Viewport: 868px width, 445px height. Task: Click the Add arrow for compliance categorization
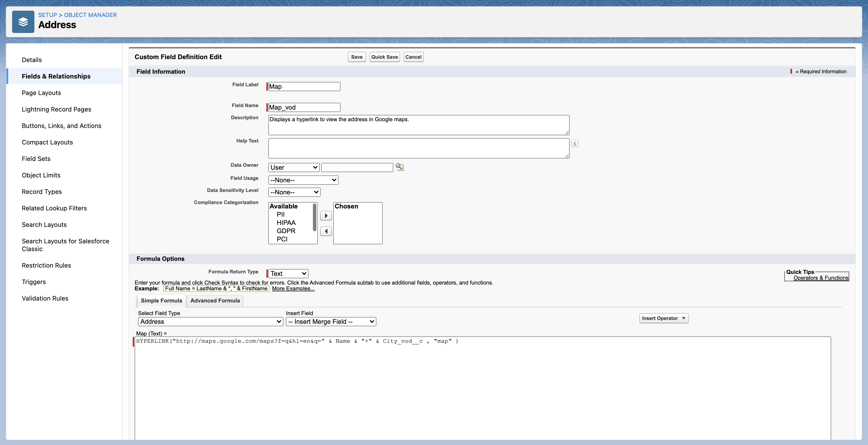[325, 216]
